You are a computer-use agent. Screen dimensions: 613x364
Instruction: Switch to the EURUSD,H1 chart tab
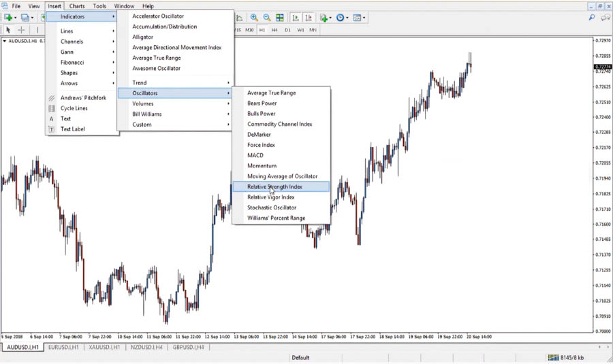click(63, 347)
